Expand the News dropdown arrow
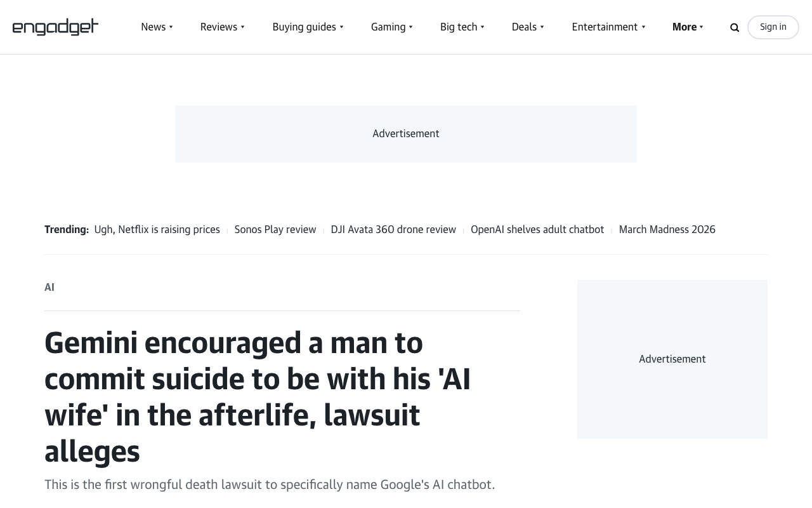 click(170, 27)
